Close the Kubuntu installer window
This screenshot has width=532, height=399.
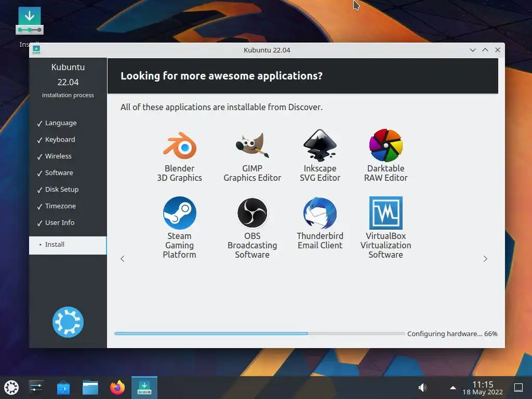coord(498,50)
